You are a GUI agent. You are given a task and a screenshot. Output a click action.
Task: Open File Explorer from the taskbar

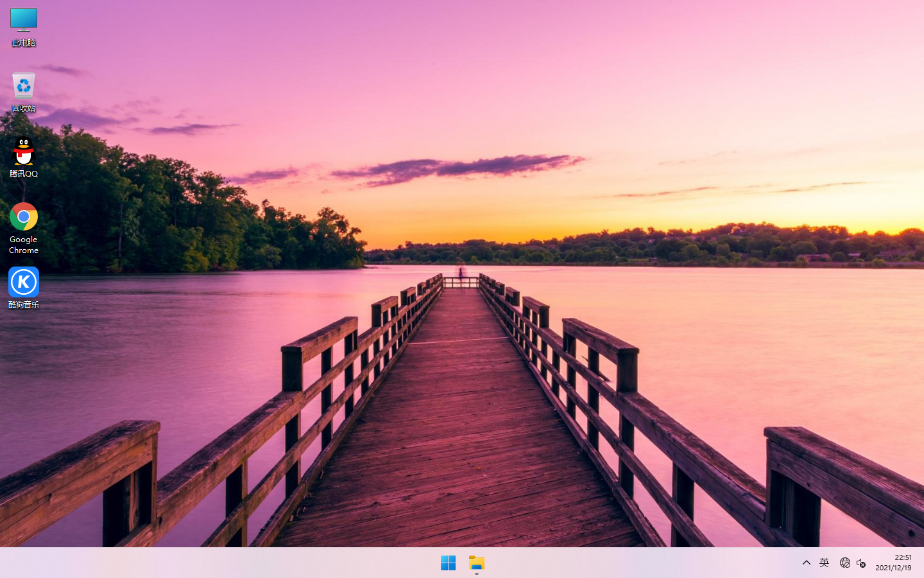(x=477, y=563)
